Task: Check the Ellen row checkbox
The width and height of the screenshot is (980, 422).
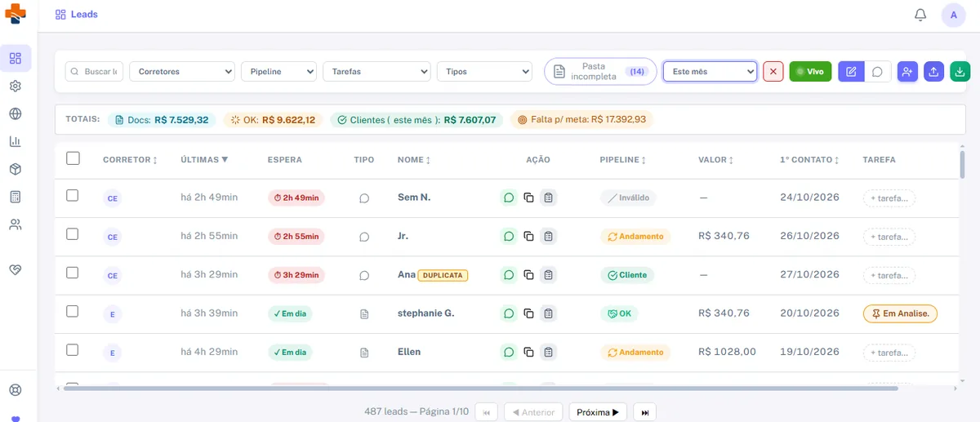Action: coord(73,350)
